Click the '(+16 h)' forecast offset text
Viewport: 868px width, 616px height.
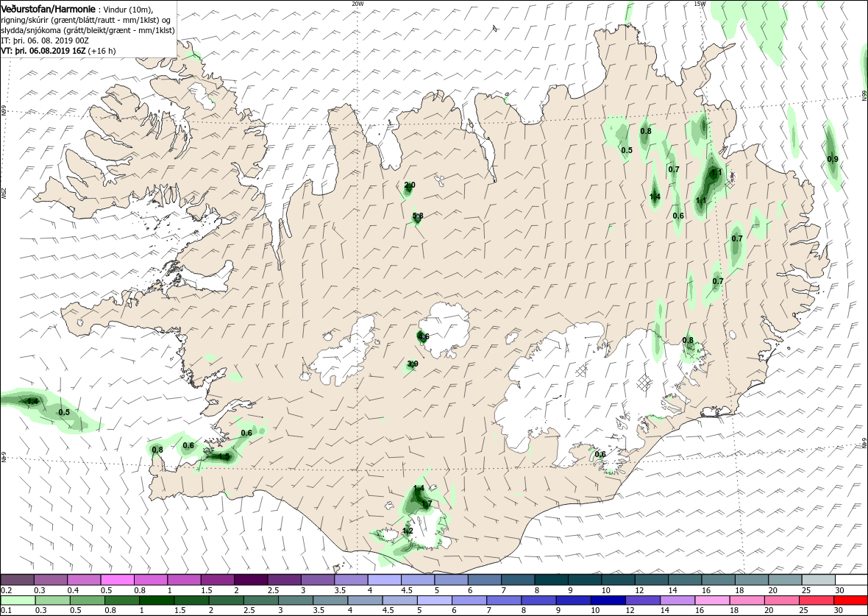point(102,51)
